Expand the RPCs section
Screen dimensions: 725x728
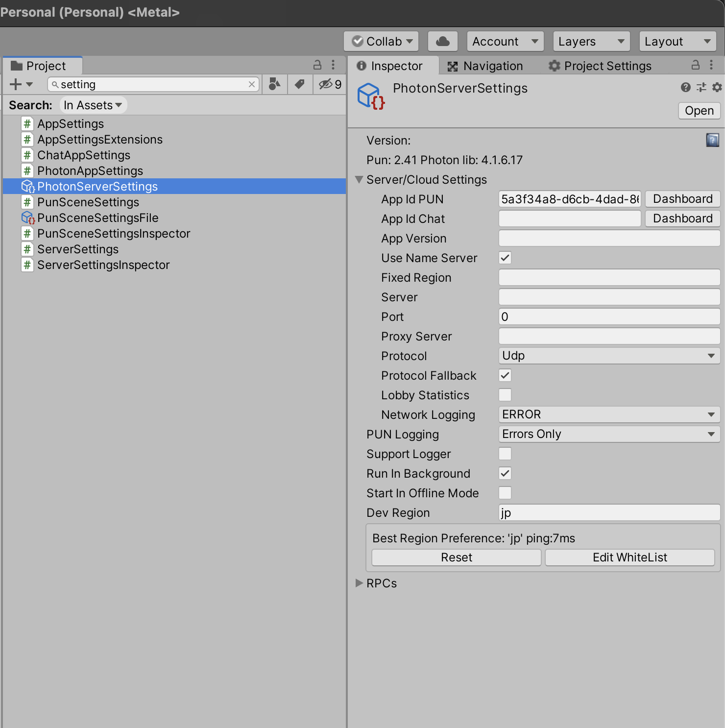point(359,583)
